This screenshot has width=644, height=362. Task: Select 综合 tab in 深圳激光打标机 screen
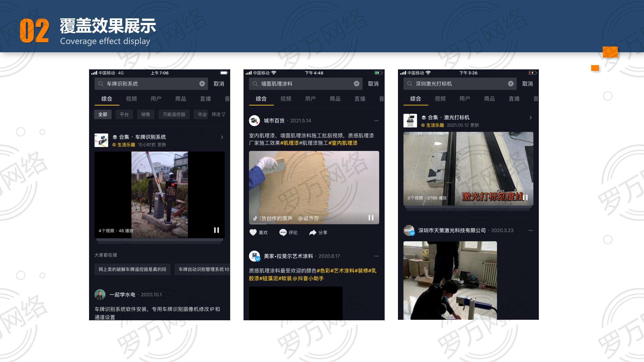click(416, 99)
